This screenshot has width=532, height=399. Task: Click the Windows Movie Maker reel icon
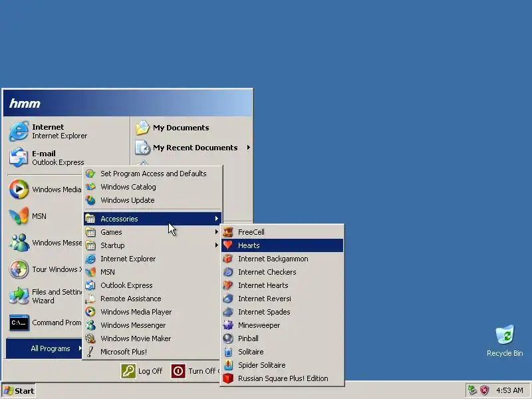[90, 338]
